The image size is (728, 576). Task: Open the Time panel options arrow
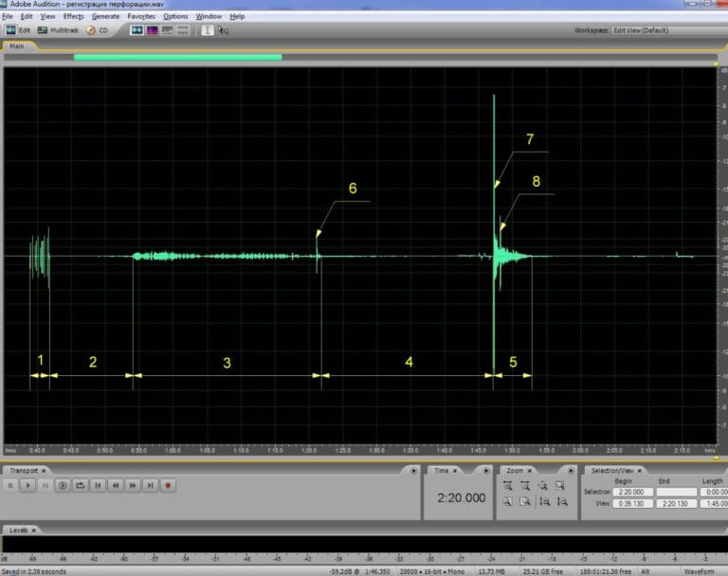pos(486,471)
